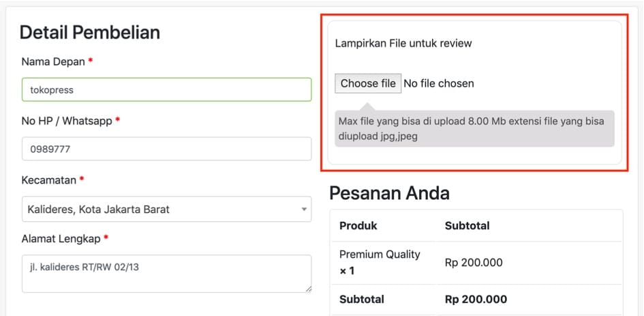The width and height of the screenshot is (644, 316).
Task: Click the "Pesanan Anda" heading
Action: pos(389,193)
